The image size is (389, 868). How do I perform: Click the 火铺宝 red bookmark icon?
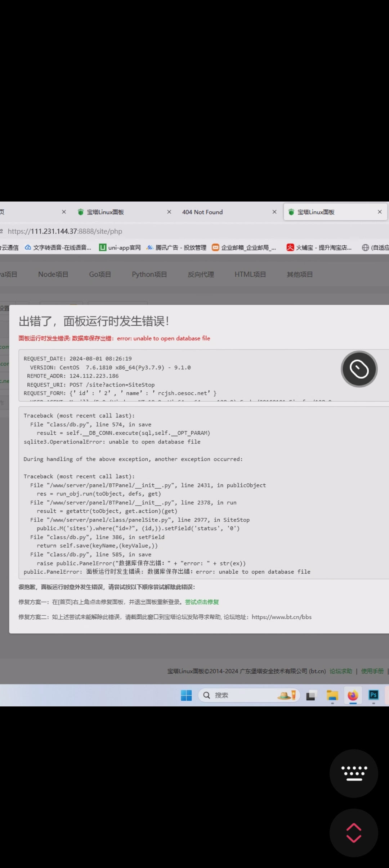pyautogui.click(x=290, y=248)
